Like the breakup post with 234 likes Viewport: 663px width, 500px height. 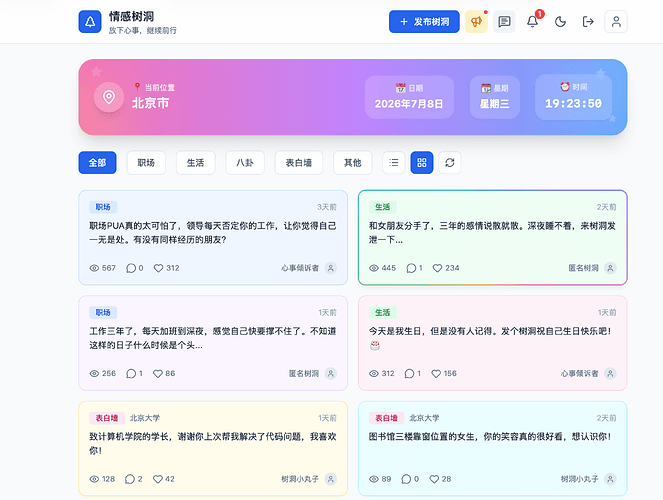[x=438, y=268]
